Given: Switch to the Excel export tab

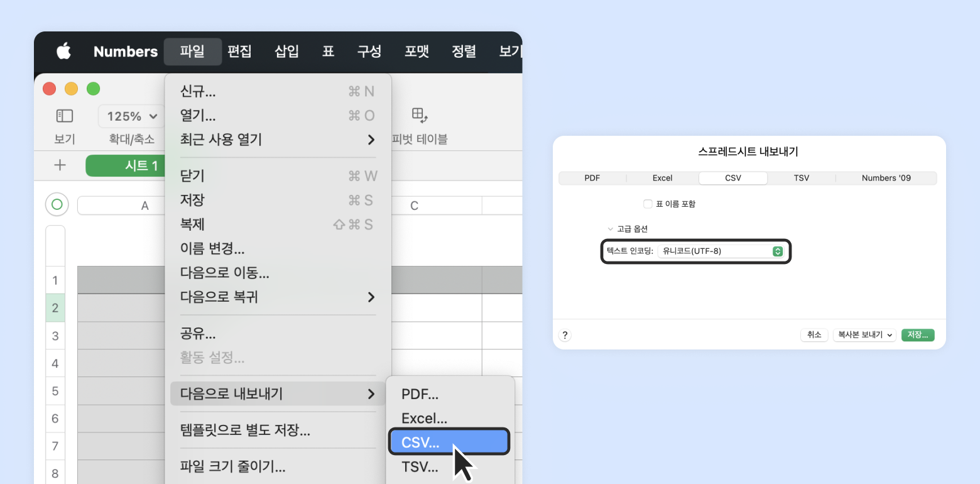Looking at the screenshot, I should click(662, 178).
